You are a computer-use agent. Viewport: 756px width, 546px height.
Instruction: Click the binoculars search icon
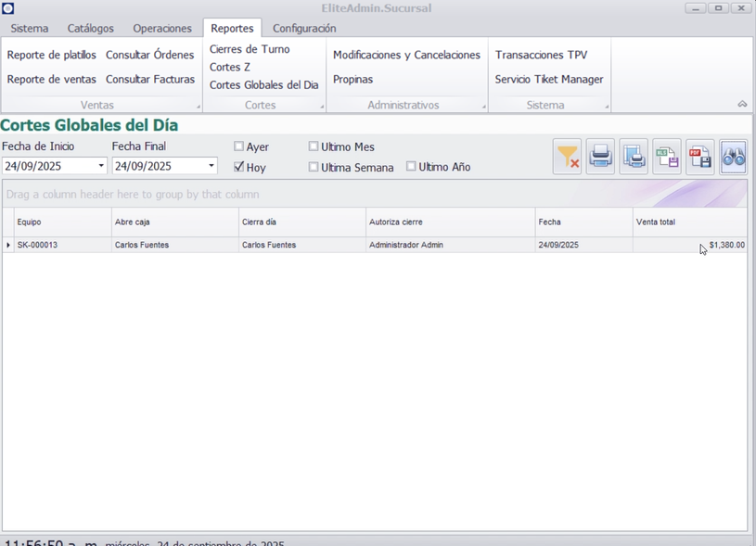(733, 158)
